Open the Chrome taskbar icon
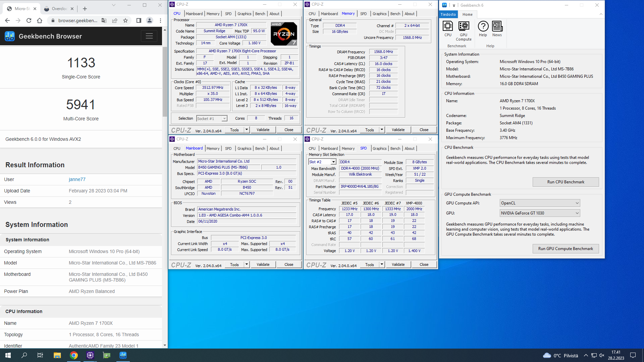The height and width of the screenshot is (362, 644). (74, 355)
